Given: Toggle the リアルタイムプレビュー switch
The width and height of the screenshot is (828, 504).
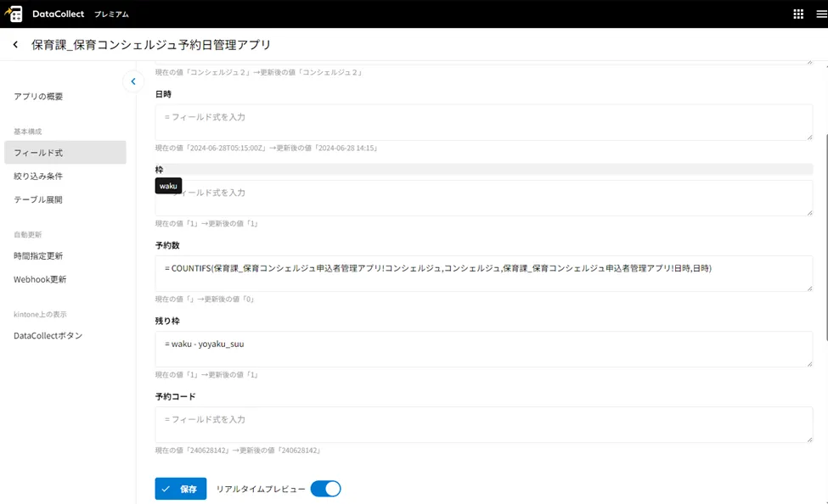Looking at the screenshot, I should tap(325, 489).
